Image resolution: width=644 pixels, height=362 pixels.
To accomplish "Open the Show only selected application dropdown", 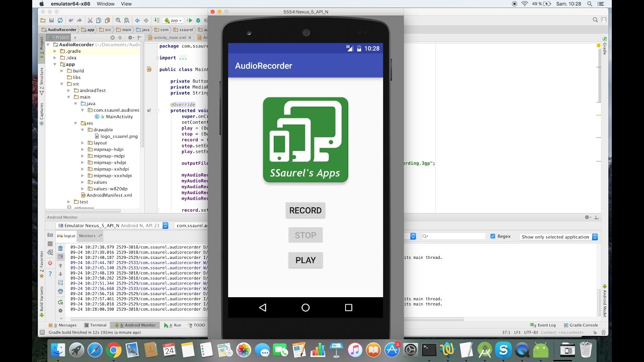I will tap(558, 237).
